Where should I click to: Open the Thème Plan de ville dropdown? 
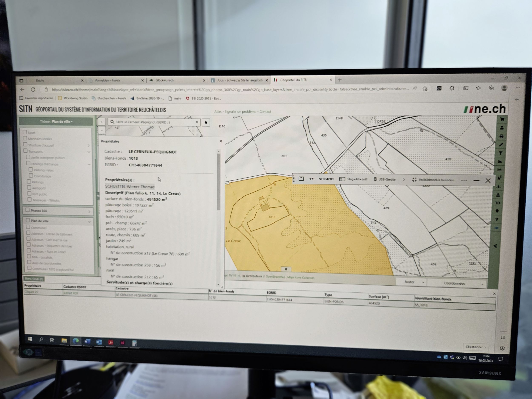point(56,122)
